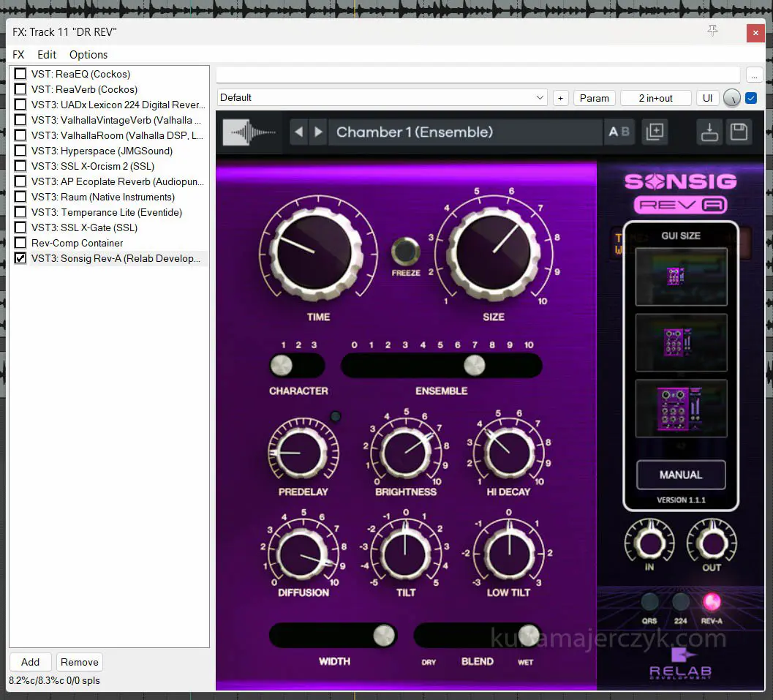Image resolution: width=773 pixels, height=700 pixels.
Task: Pin the FX window using pin icon
Action: click(712, 31)
